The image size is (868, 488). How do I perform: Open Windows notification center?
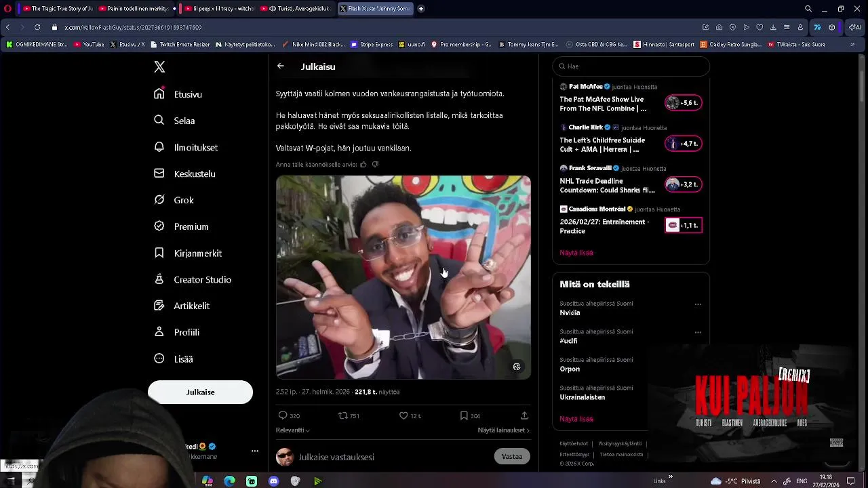point(851,481)
